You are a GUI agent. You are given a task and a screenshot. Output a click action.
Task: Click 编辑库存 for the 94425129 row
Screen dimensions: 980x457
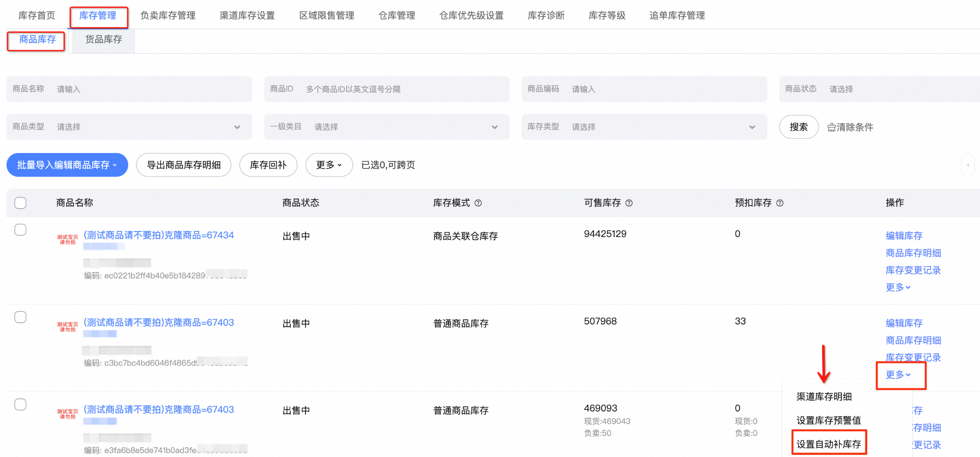tap(904, 236)
